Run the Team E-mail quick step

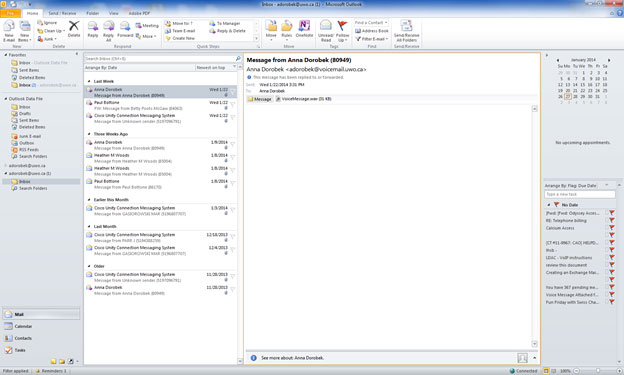click(x=180, y=31)
